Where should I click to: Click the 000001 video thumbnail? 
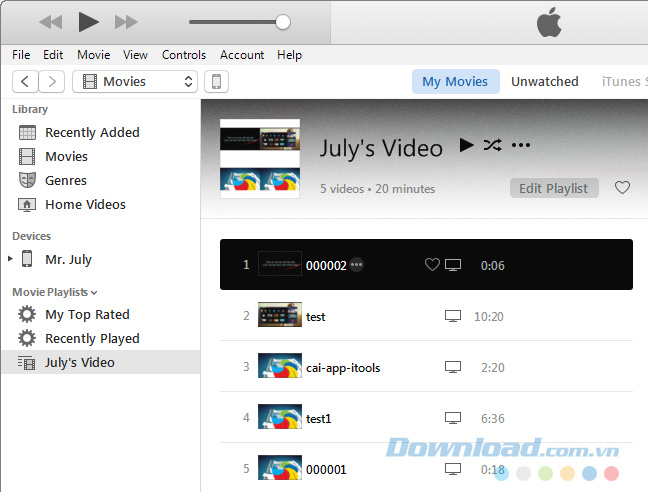coord(280,468)
